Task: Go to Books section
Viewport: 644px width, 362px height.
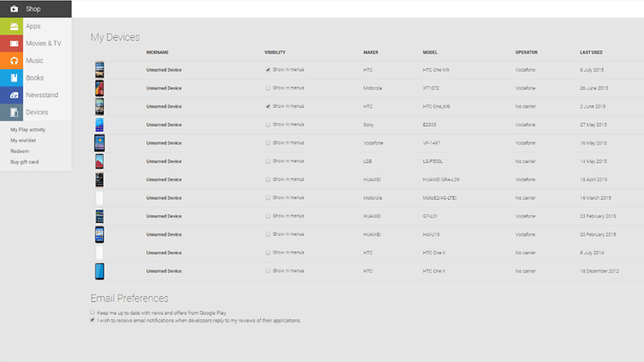Action: [35, 78]
